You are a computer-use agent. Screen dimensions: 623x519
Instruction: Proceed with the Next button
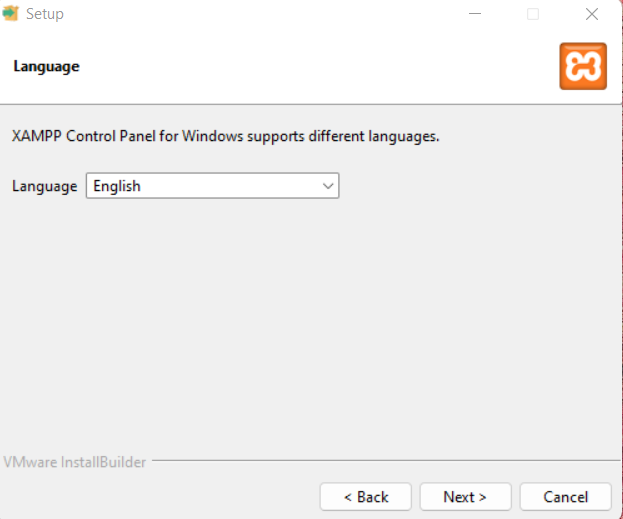click(465, 497)
